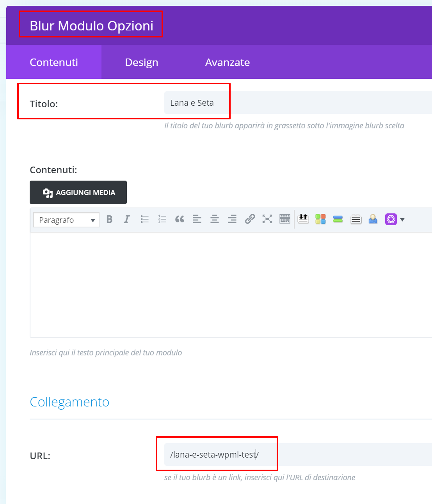Open the Avanzate tab
Viewport: 432px width, 504px height.
[x=228, y=62]
